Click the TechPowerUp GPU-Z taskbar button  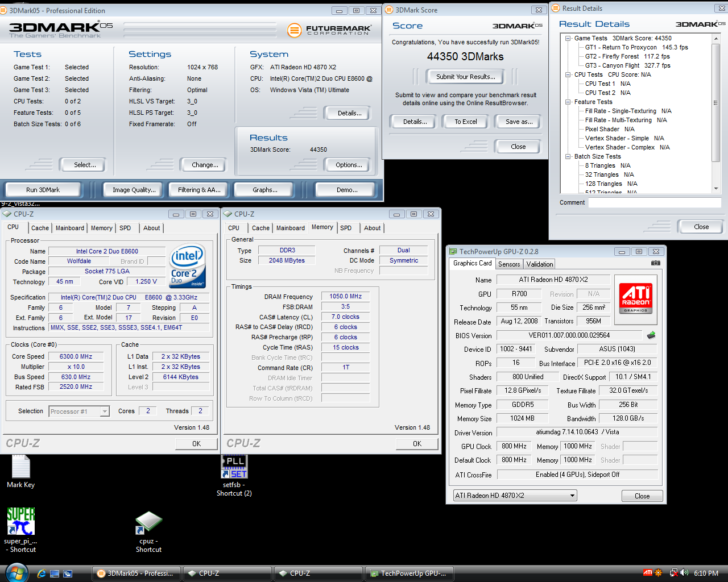coord(410,573)
